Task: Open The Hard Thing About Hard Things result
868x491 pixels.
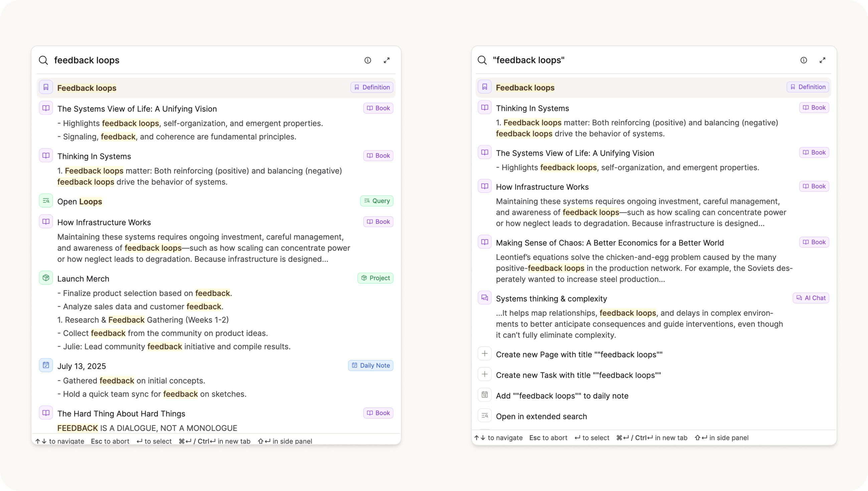Action: click(x=121, y=414)
